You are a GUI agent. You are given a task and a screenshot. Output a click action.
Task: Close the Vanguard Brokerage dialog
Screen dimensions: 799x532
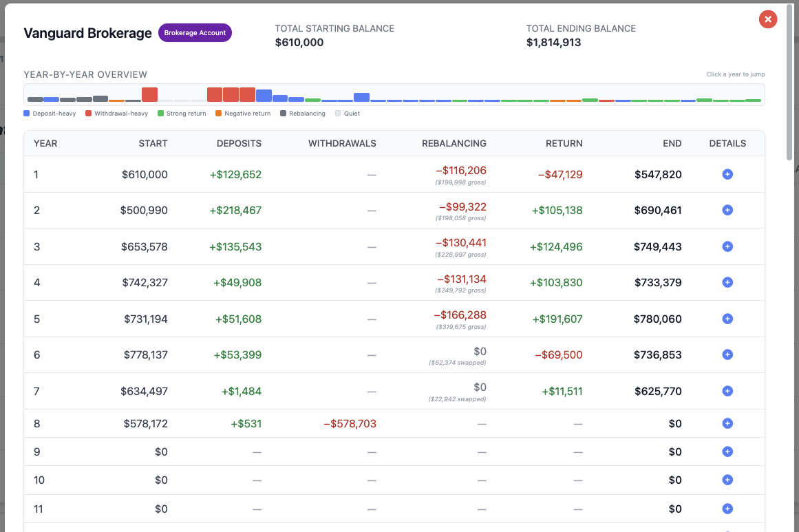pos(767,19)
